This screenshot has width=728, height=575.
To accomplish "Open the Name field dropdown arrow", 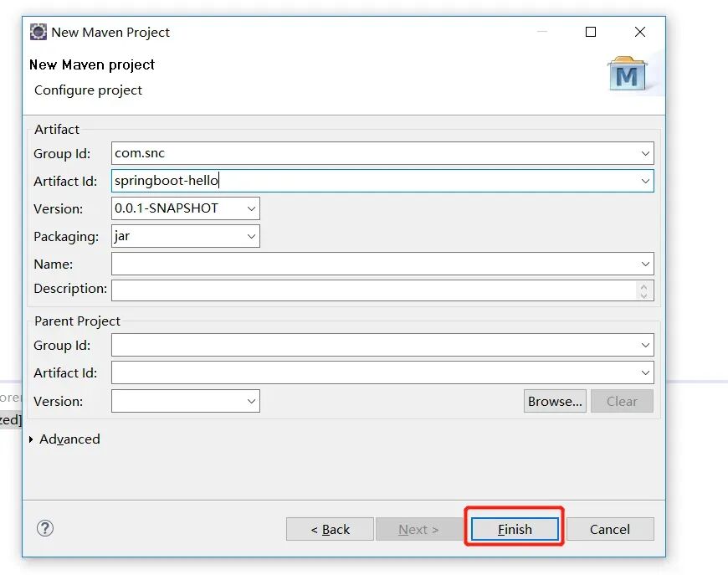I will tap(645, 264).
